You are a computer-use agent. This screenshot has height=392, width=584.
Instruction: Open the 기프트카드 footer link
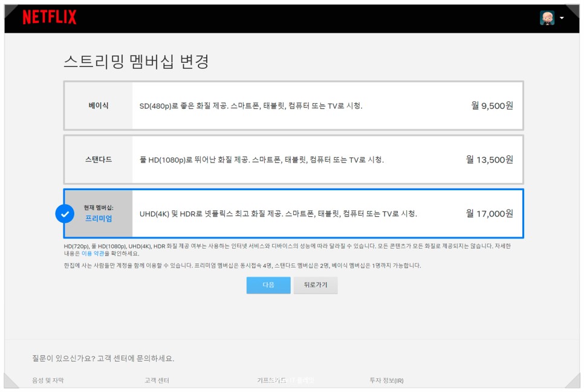(272, 380)
